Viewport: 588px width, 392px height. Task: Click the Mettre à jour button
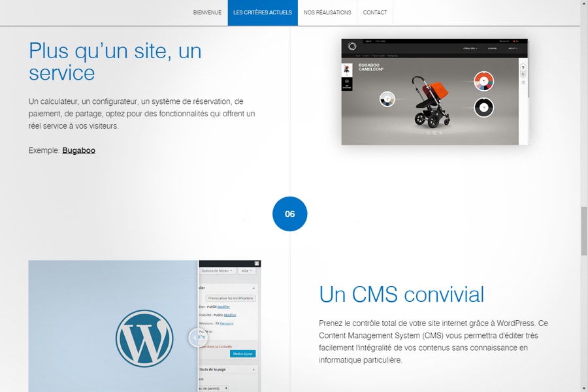243,354
